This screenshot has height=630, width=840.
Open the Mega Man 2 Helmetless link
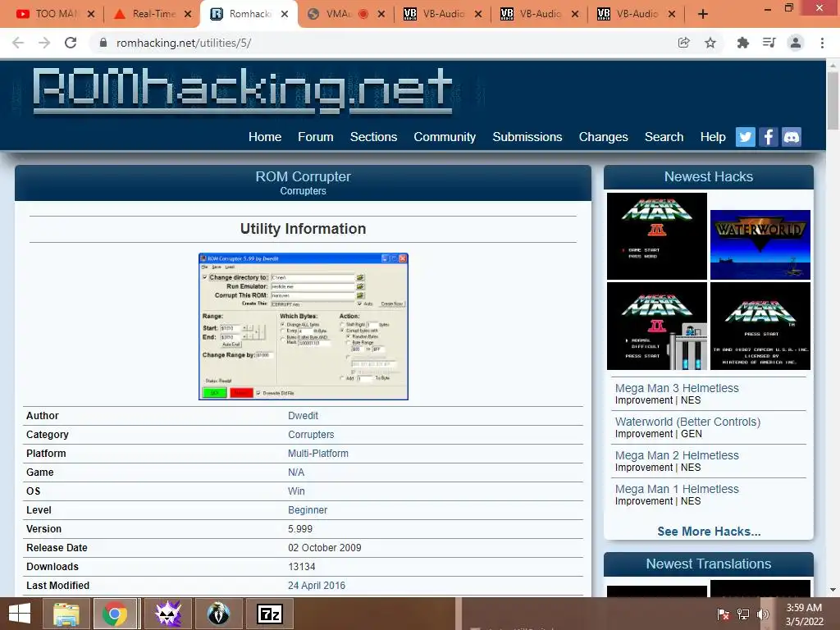[x=677, y=456]
